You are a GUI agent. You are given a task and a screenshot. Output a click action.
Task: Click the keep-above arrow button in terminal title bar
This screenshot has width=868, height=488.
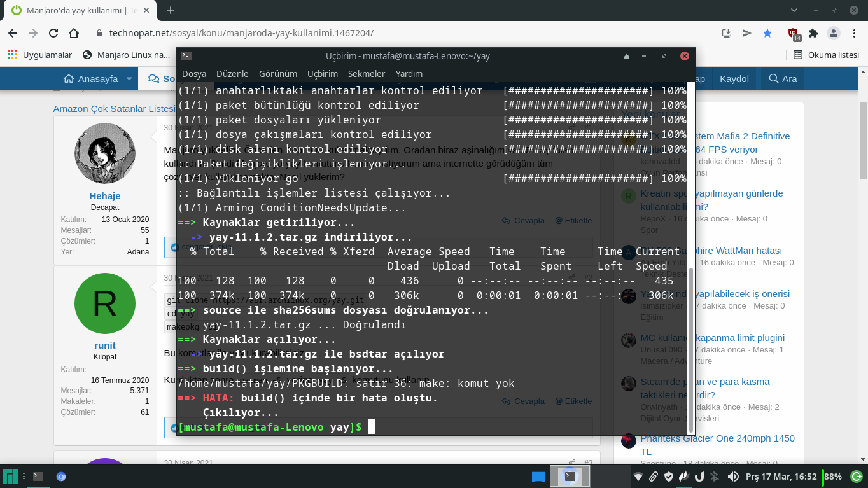point(627,56)
